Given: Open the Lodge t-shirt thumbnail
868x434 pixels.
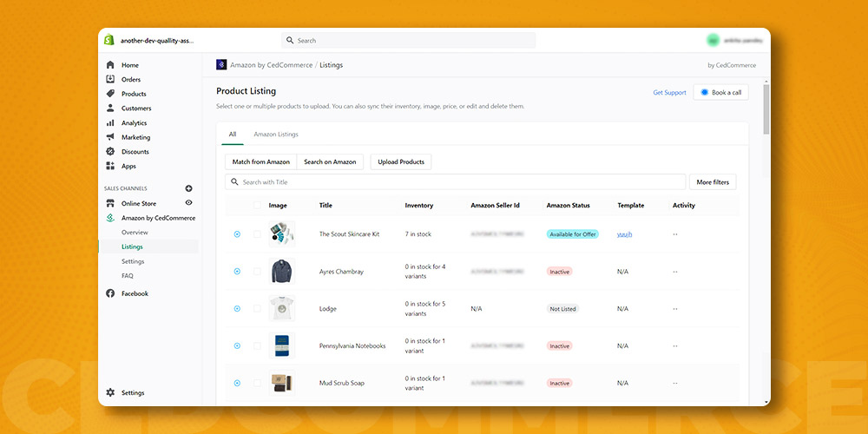Looking at the screenshot, I should (x=282, y=308).
